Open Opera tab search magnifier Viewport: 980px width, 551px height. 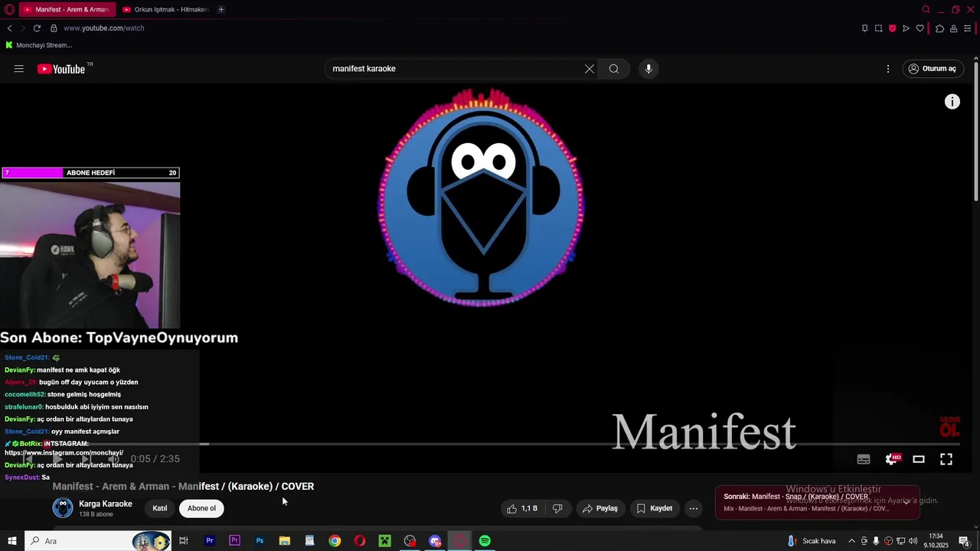point(926,9)
